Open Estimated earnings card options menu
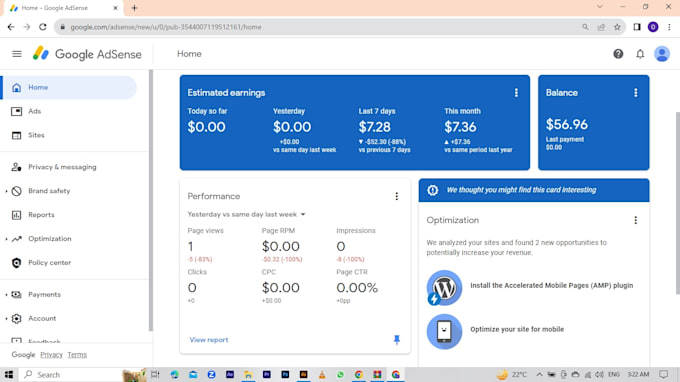Viewport: 680px width, 382px height. click(516, 93)
